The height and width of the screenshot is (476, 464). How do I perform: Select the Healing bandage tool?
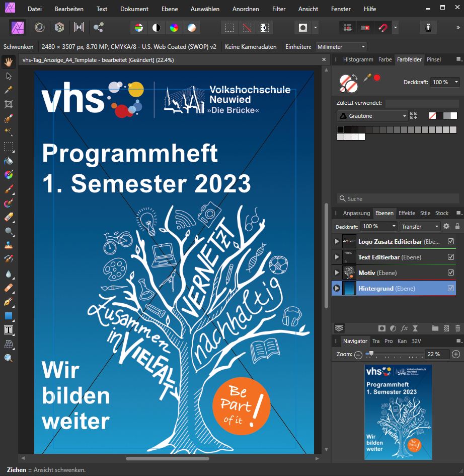pyautogui.click(x=9, y=287)
